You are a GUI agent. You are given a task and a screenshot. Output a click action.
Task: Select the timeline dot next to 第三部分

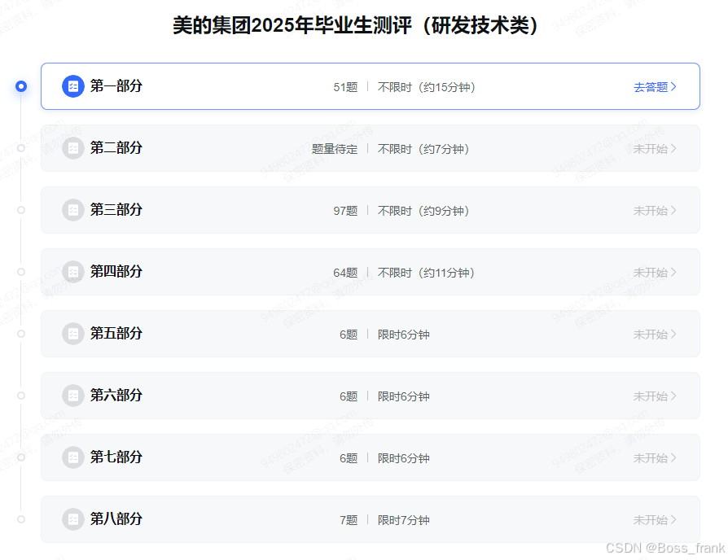[x=21, y=210]
